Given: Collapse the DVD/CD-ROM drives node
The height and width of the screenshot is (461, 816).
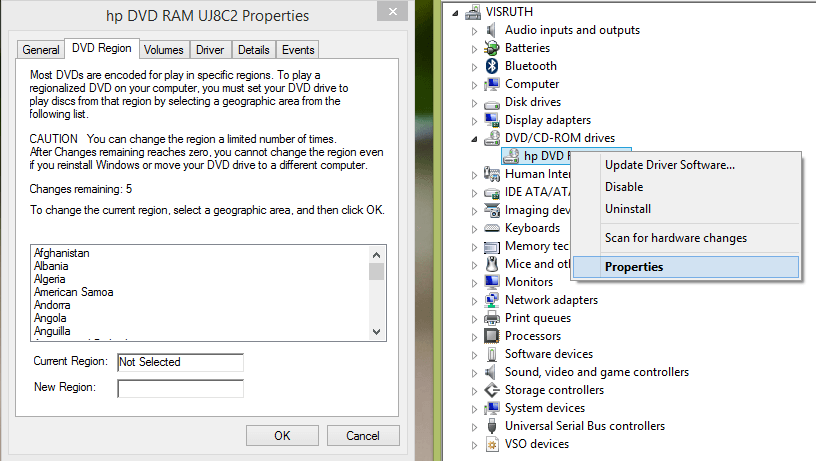Looking at the screenshot, I should tap(474, 139).
